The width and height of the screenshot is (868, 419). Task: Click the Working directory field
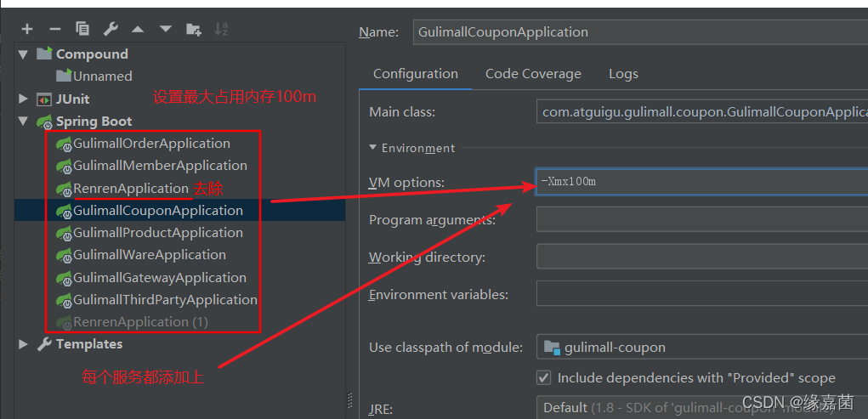702,257
